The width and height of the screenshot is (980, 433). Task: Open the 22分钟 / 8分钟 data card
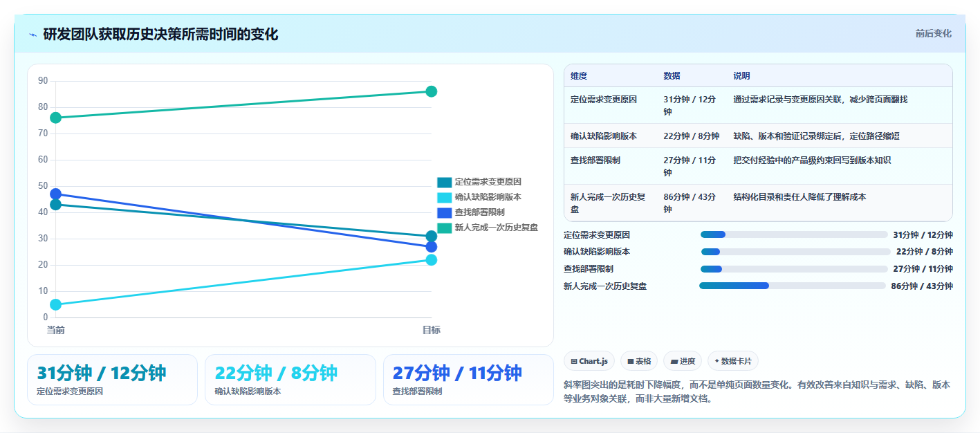tap(290, 380)
